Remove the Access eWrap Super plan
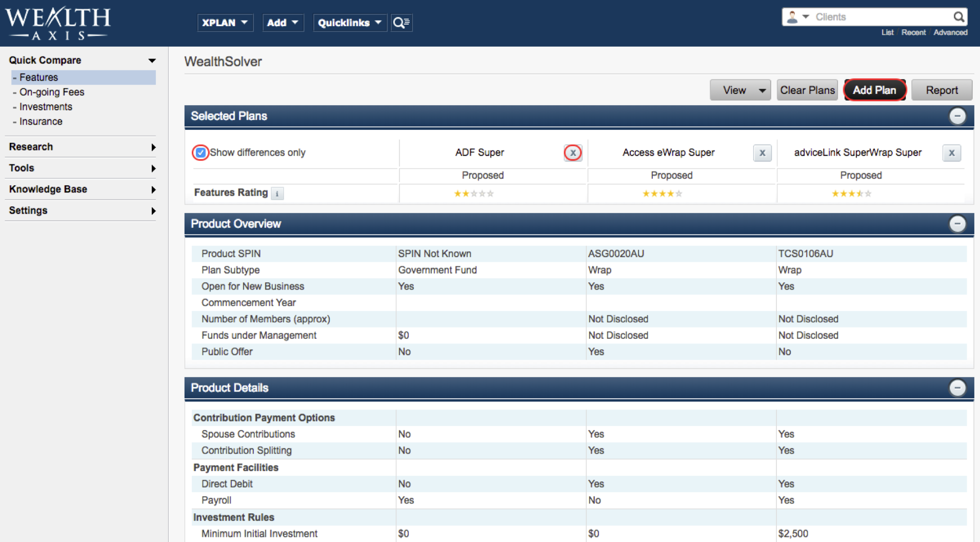 [762, 153]
